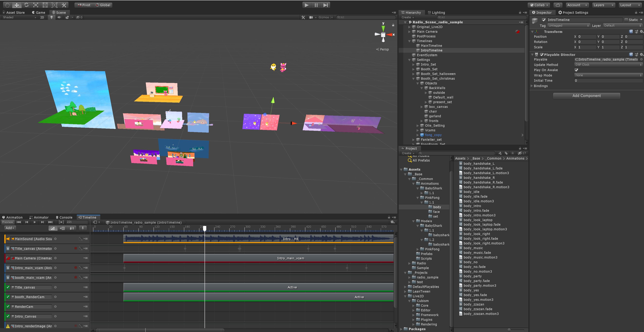Select the Scale tool
This screenshot has height=332, width=644.
coord(36,5)
